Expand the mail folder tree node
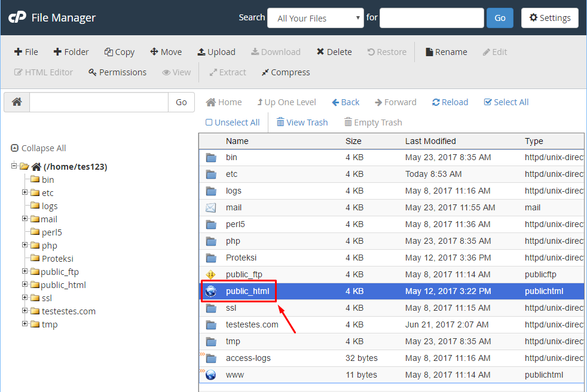The image size is (587, 392). [25, 219]
